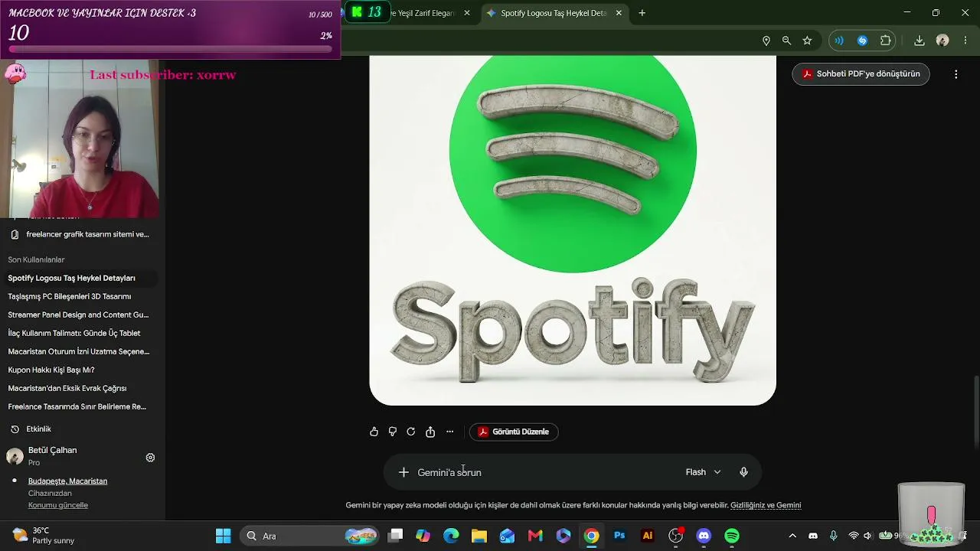Open the Wi-Fi network tray icon
The image size is (980, 551).
pos(854,536)
